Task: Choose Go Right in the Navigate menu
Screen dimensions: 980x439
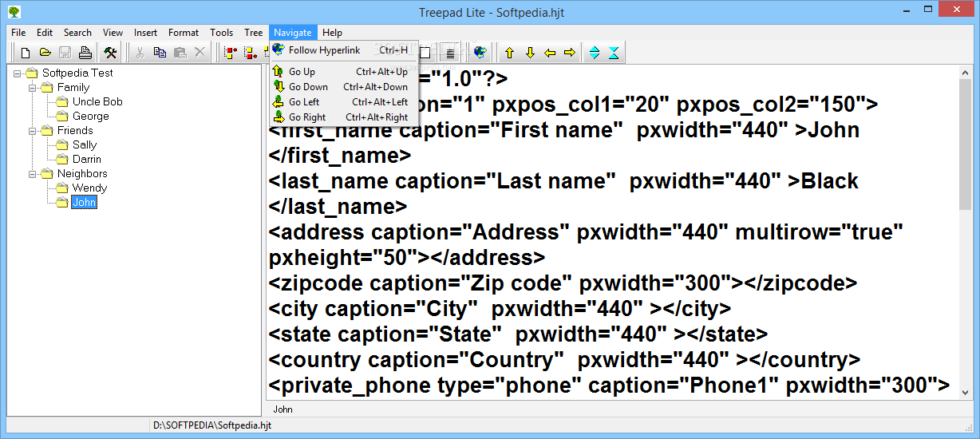Action: 343,117
